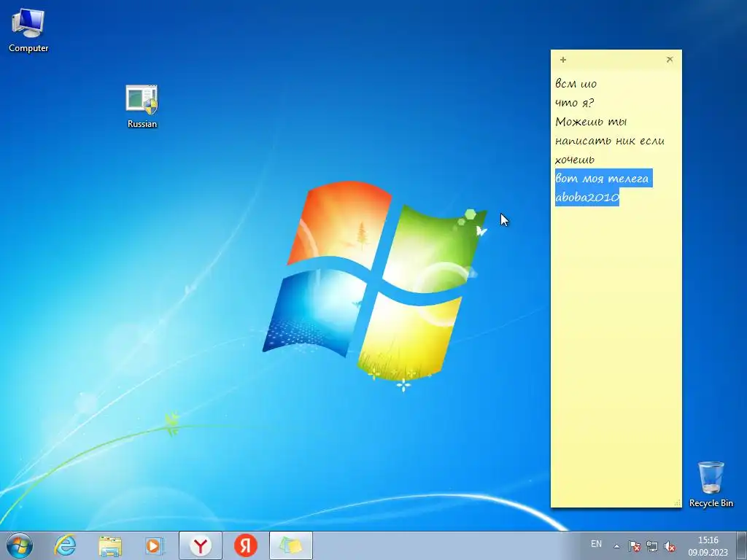Show hidden tray icons arrow
The image size is (747, 560).
[616, 546]
